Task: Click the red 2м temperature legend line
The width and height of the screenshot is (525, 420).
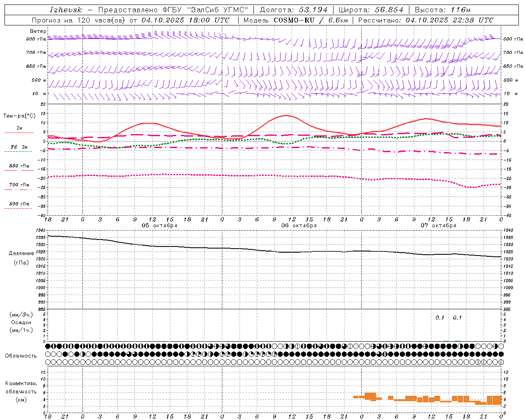Action: [19, 132]
